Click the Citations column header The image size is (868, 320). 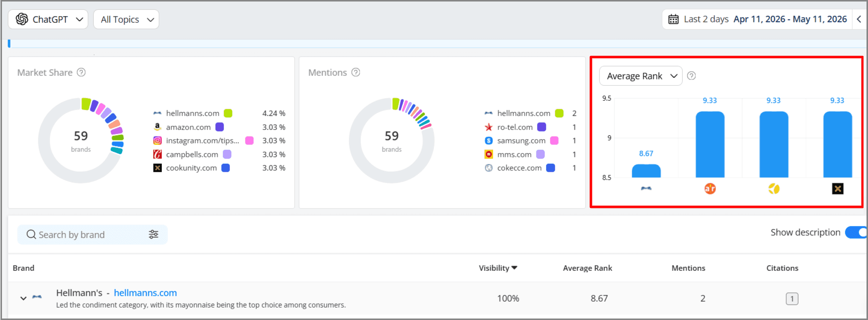click(782, 268)
